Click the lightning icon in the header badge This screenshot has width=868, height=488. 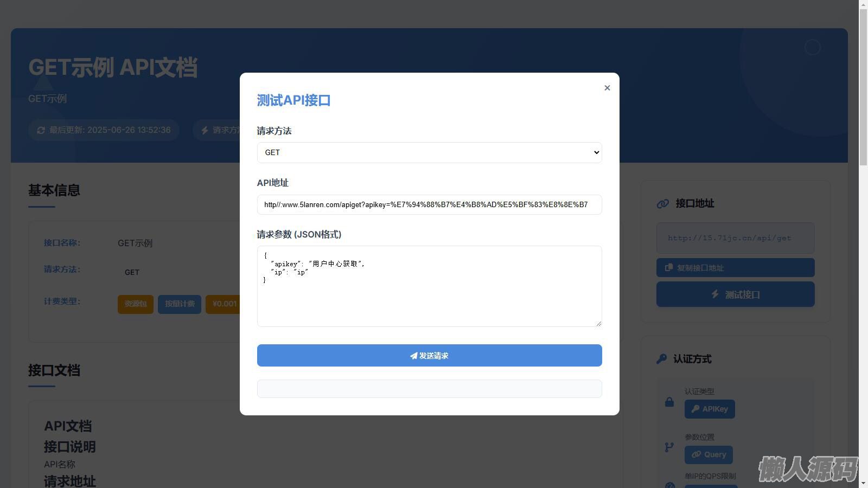pyautogui.click(x=205, y=130)
